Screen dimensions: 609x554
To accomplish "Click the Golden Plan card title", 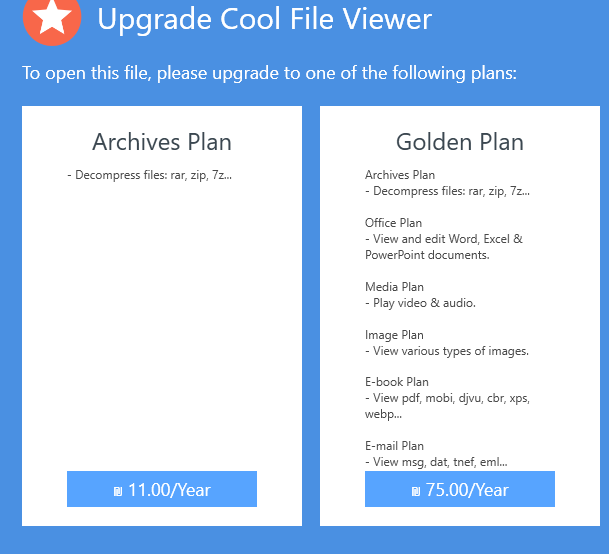I will point(459,142).
